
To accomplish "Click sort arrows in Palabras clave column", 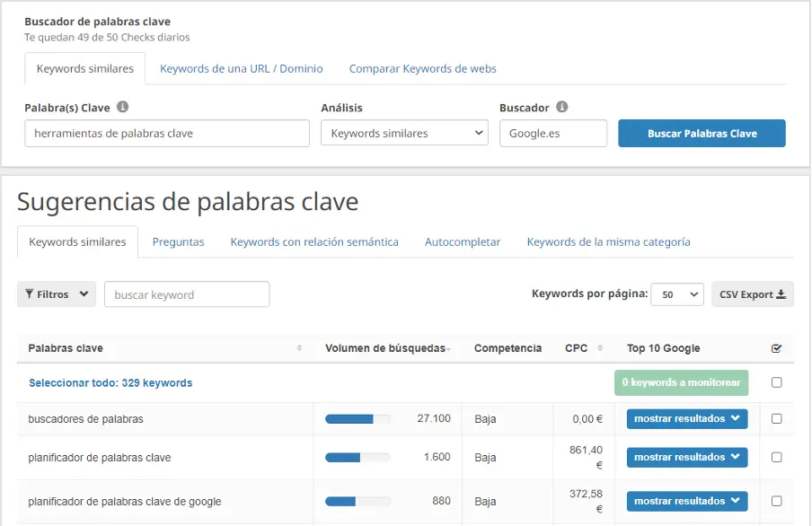I will (299, 348).
